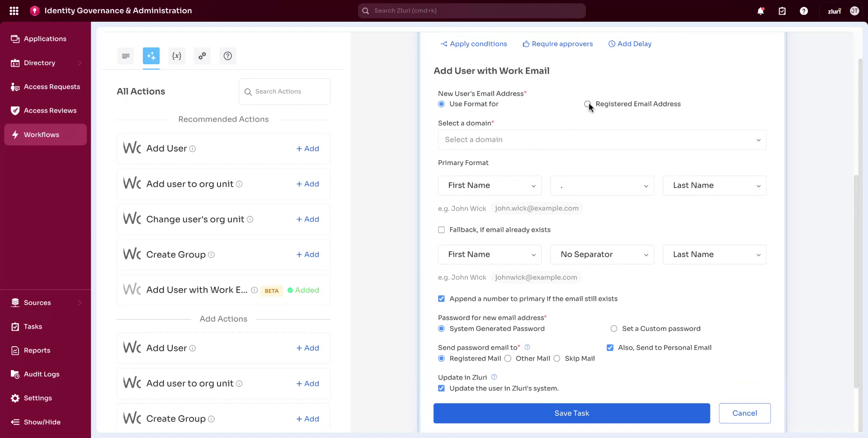Click the Save Task button
Image resolution: width=868 pixels, height=438 pixels.
point(571,413)
